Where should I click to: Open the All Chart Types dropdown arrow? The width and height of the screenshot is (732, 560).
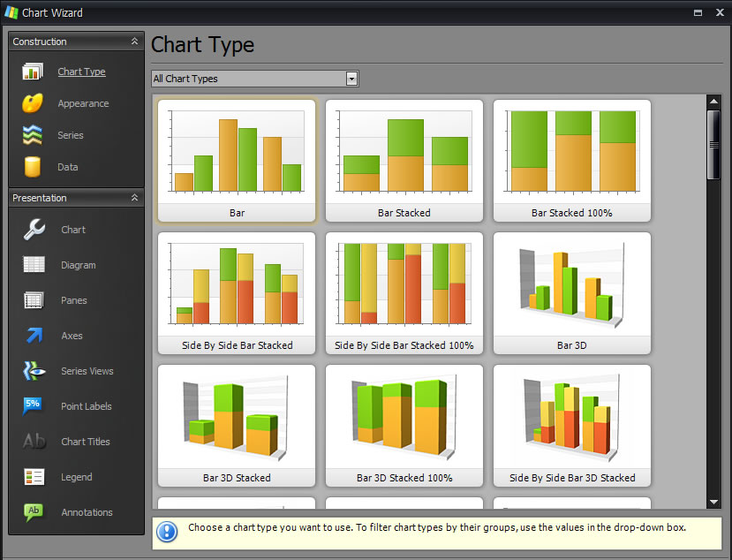(352, 79)
